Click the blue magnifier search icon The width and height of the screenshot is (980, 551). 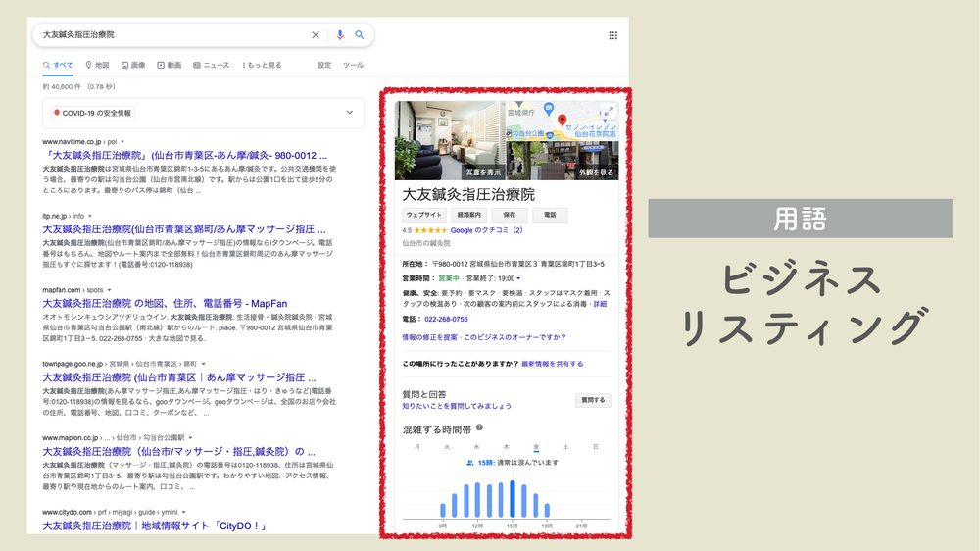pos(360,35)
